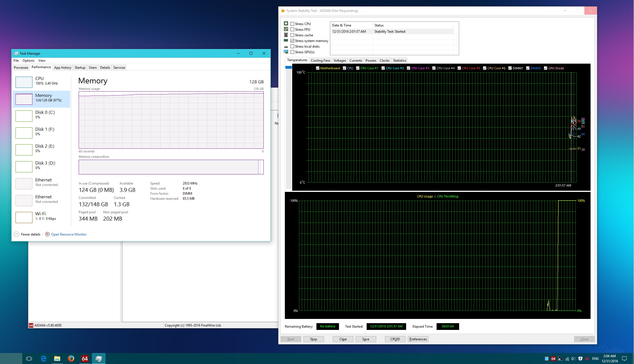Enable the Stress cache checkbox

coord(292,35)
